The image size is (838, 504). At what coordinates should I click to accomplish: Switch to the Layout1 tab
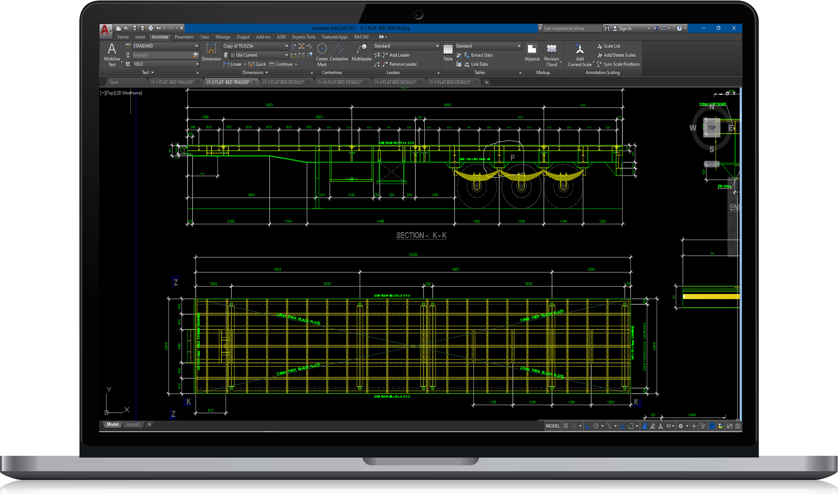(133, 424)
